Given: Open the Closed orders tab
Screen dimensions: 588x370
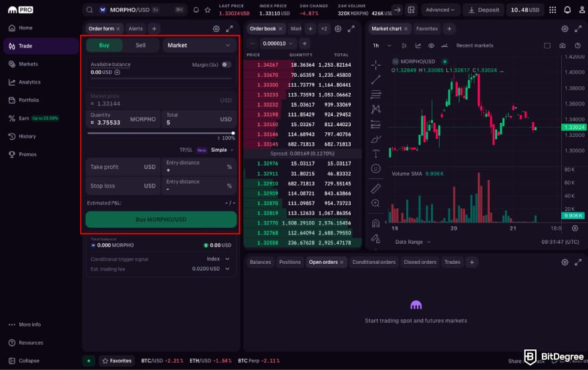Looking at the screenshot, I should coord(420,262).
